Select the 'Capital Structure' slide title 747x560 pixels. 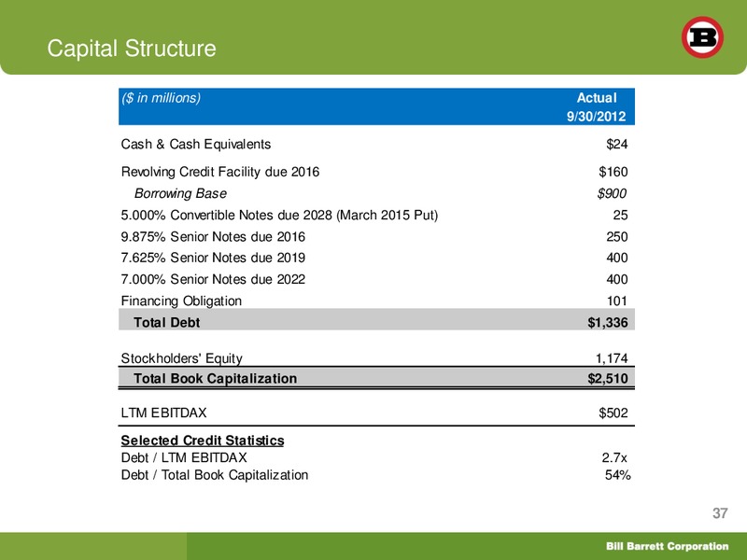click(x=132, y=49)
